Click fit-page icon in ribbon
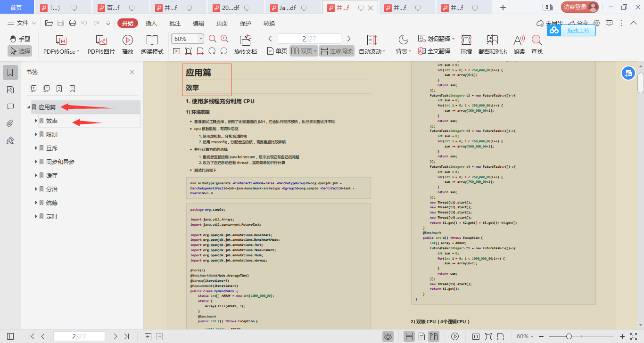This screenshot has width=644, height=343. coord(188,51)
